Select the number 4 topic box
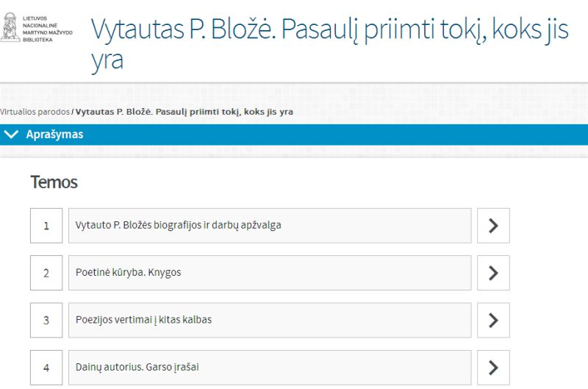Image resolution: width=588 pixels, height=389 pixels. [46, 368]
